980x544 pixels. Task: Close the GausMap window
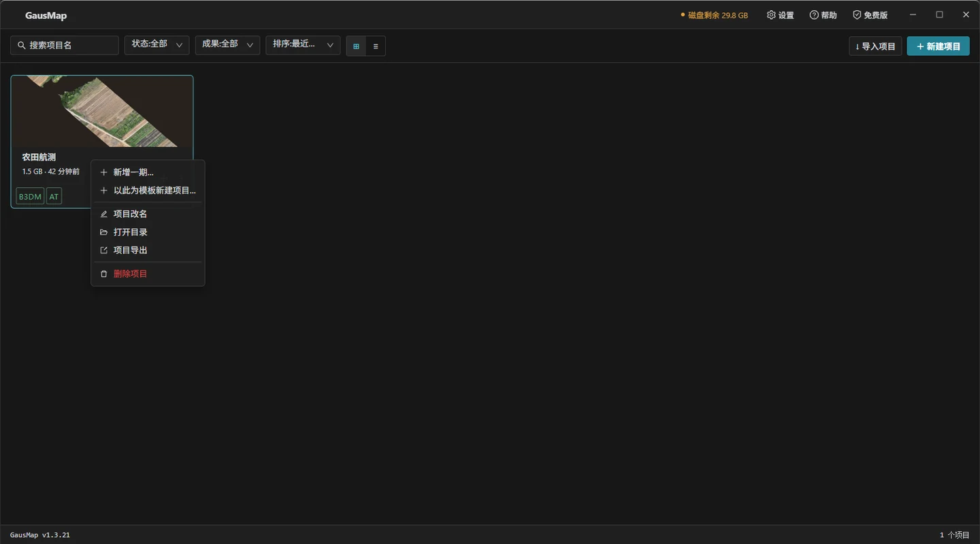[966, 15]
